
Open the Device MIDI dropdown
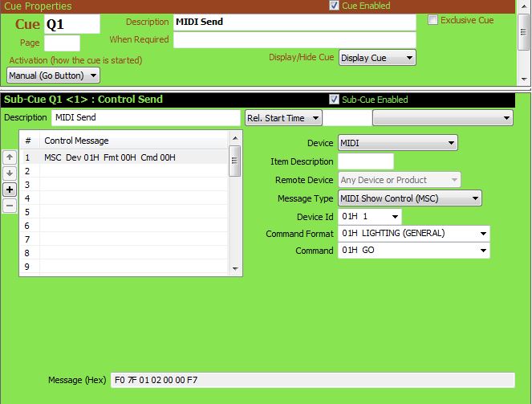(397, 143)
